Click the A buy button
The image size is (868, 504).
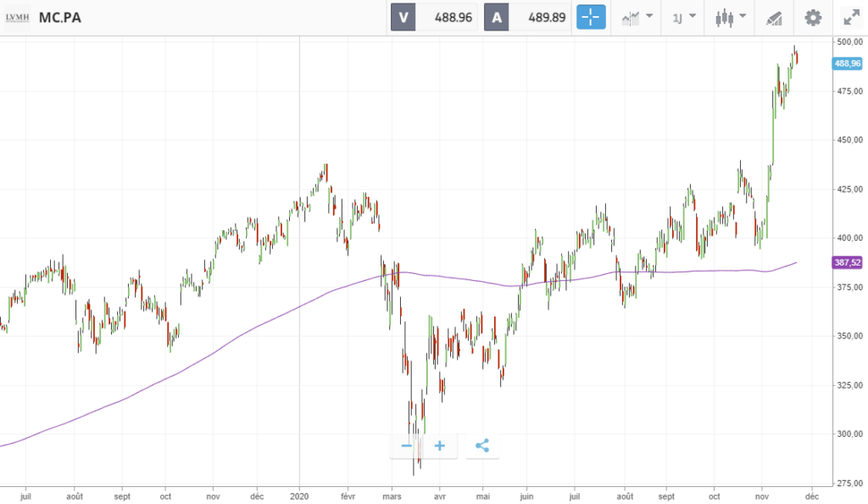click(x=497, y=17)
